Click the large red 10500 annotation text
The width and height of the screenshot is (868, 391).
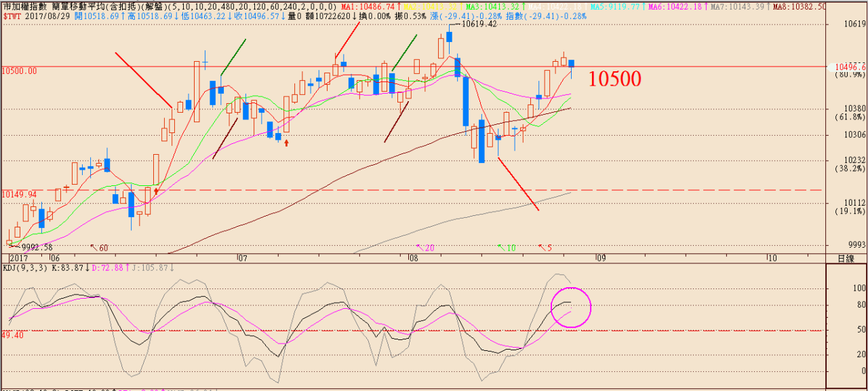click(614, 79)
